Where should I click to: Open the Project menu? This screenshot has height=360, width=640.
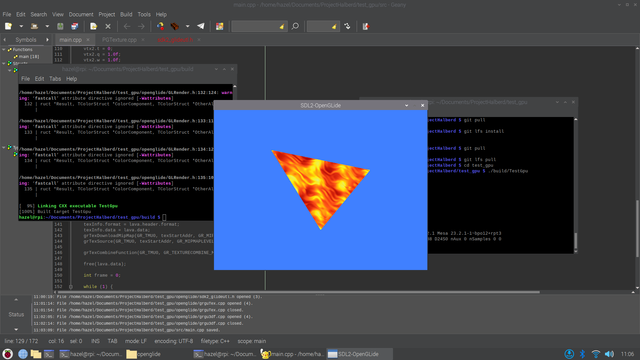pos(107,14)
